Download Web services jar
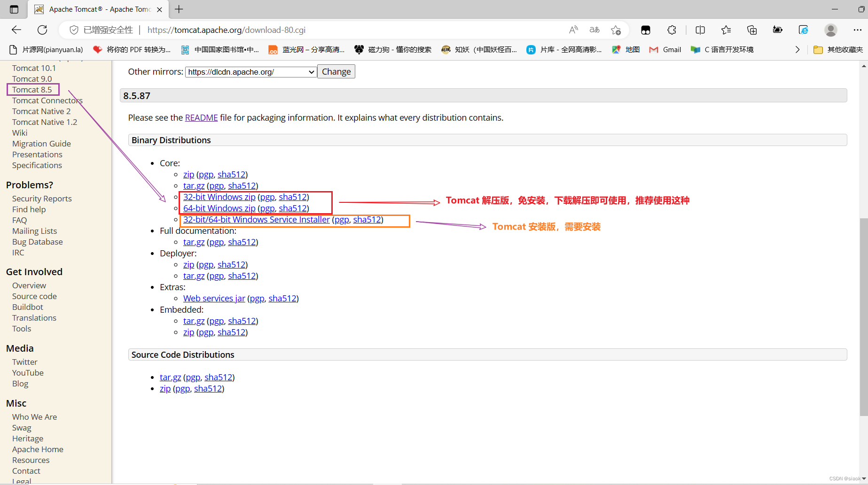 click(214, 299)
